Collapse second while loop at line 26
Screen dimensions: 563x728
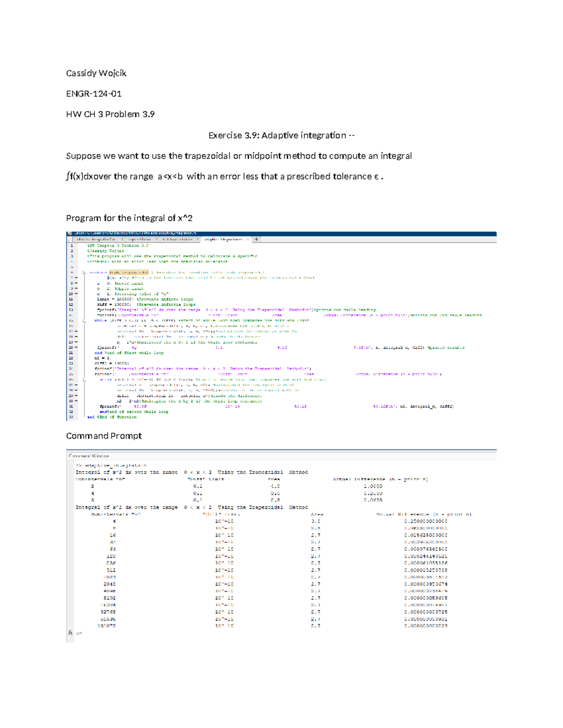[84, 380]
